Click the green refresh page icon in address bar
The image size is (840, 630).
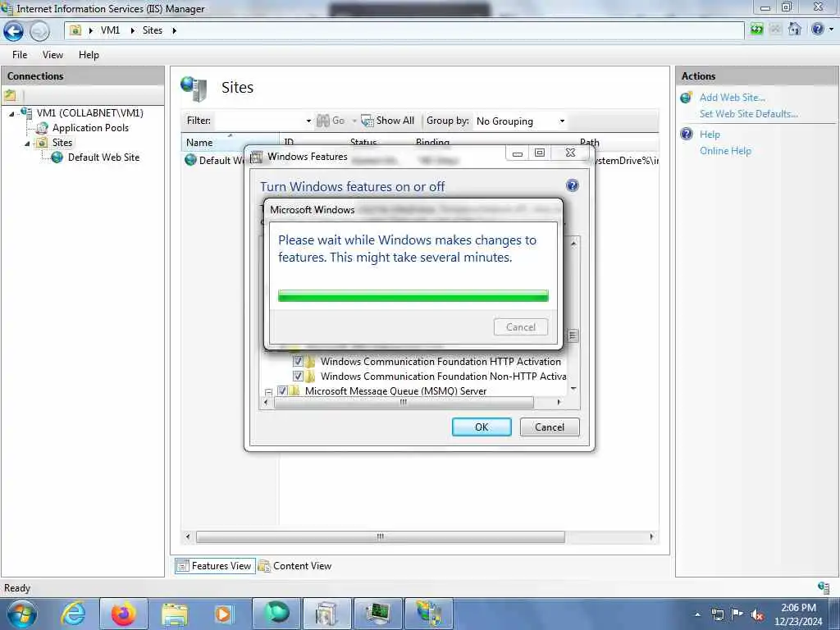[756, 29]
